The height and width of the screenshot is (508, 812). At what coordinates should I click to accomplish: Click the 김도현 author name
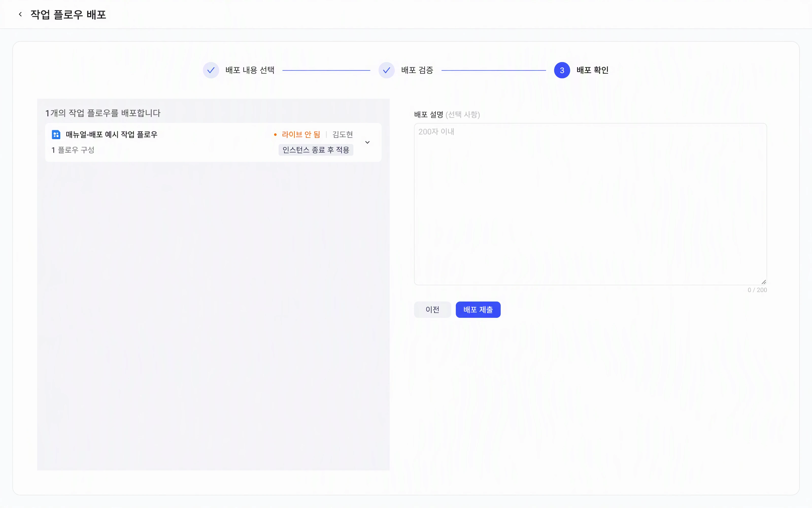click(x=343, y=134)
